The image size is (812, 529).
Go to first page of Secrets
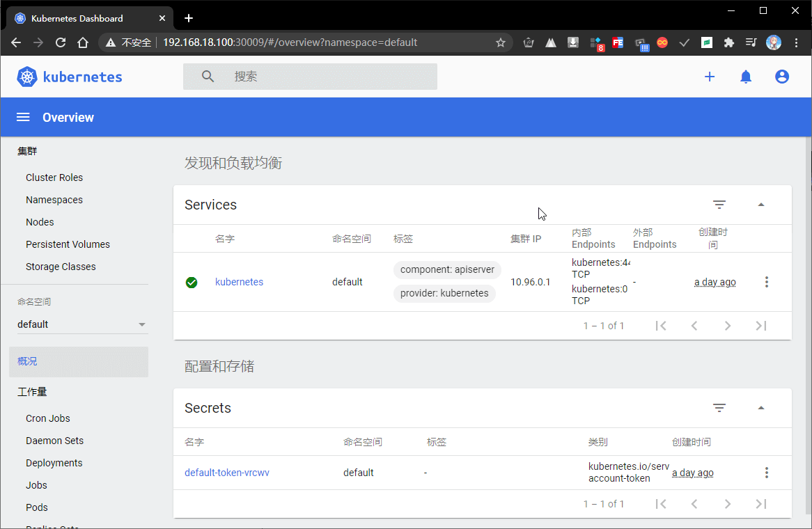coord(661,504)
